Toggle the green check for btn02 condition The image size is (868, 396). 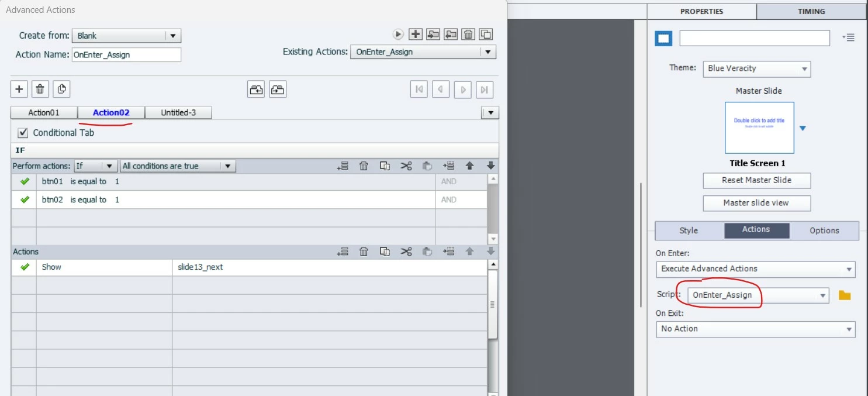coord(25,199)
